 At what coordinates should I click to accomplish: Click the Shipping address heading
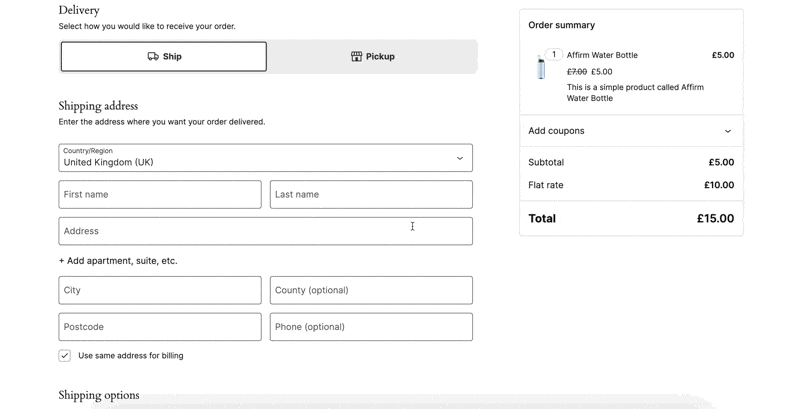point(98,106)
